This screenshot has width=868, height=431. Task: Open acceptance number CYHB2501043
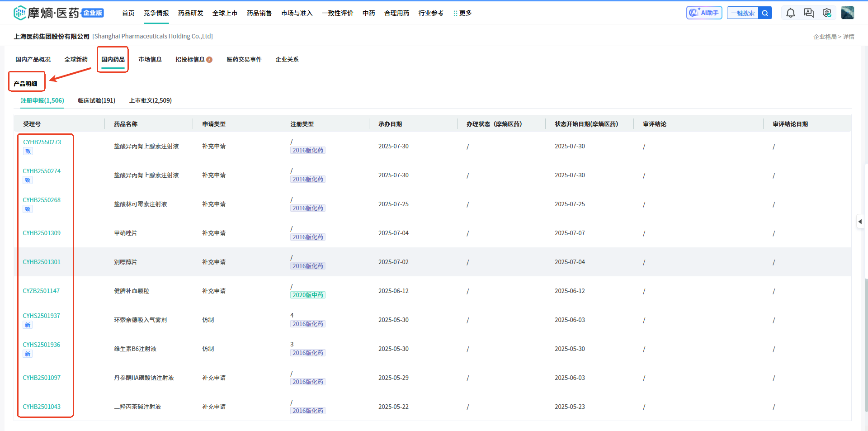click(42, 407)
